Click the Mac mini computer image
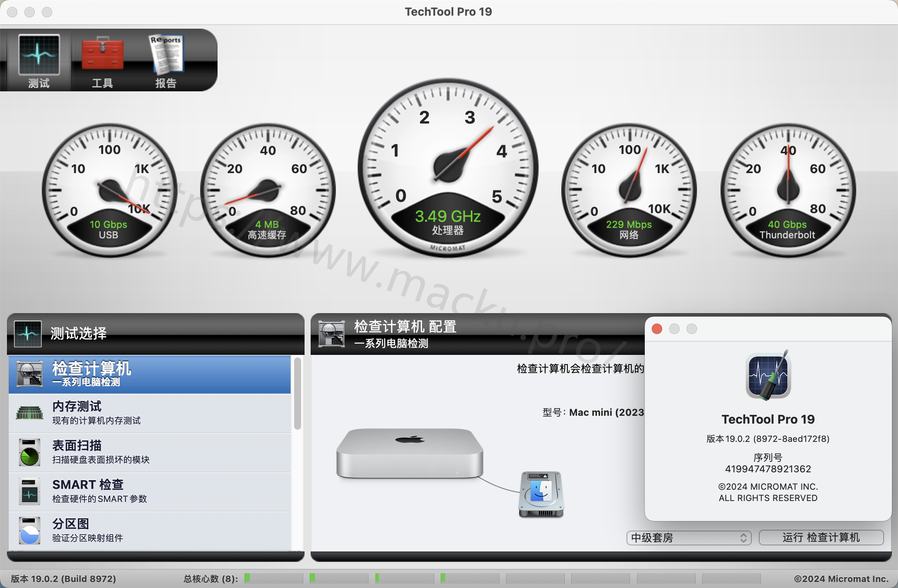Screen dimensions: 898x588 pyautogui.click(x=409, y=453)
